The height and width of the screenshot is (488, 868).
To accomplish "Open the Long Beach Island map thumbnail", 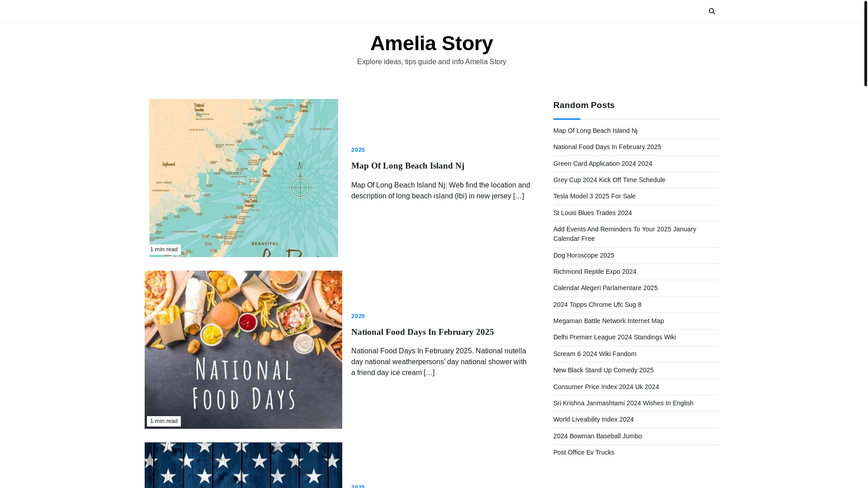I will [x=243, y=178].
